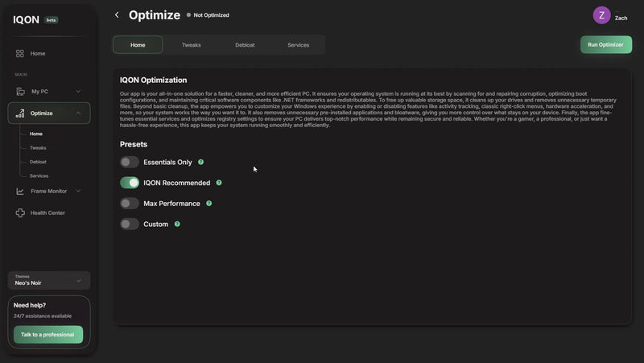Open Health Center cross icon
Screen dimensions: 644x363
20,213
